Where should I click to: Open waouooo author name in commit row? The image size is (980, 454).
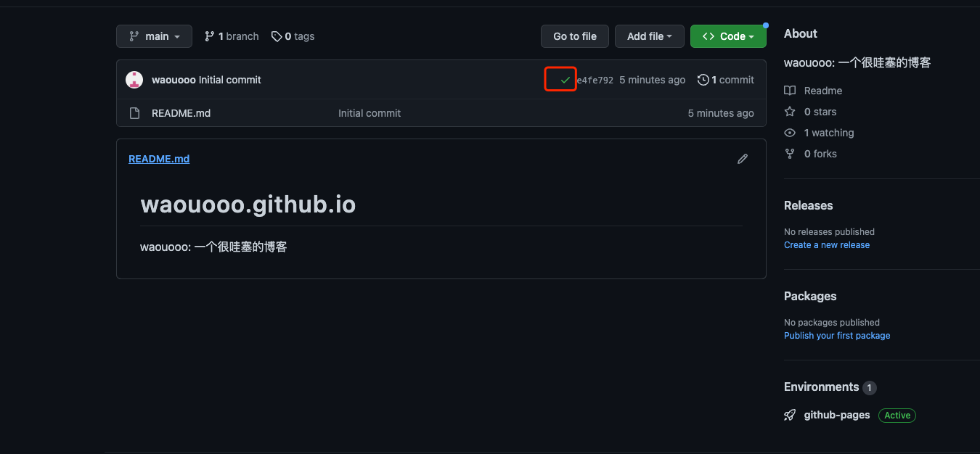173,80
